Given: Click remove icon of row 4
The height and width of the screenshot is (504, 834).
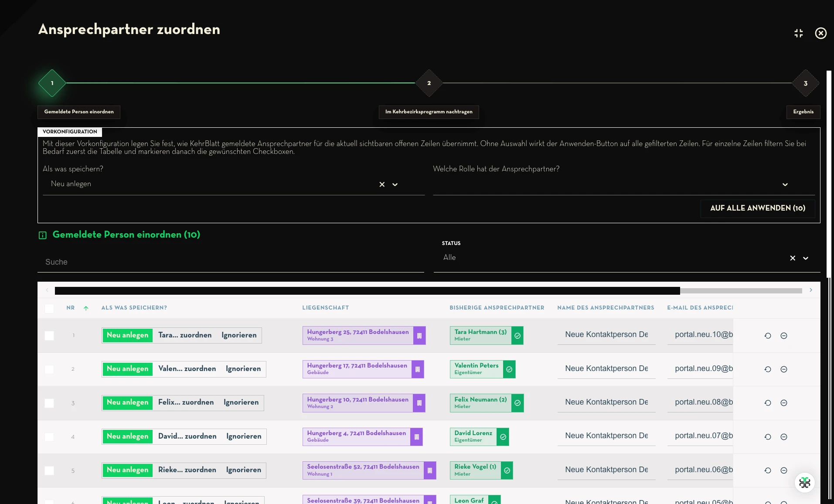Looking at the screenshot, I should pos(783,437).
